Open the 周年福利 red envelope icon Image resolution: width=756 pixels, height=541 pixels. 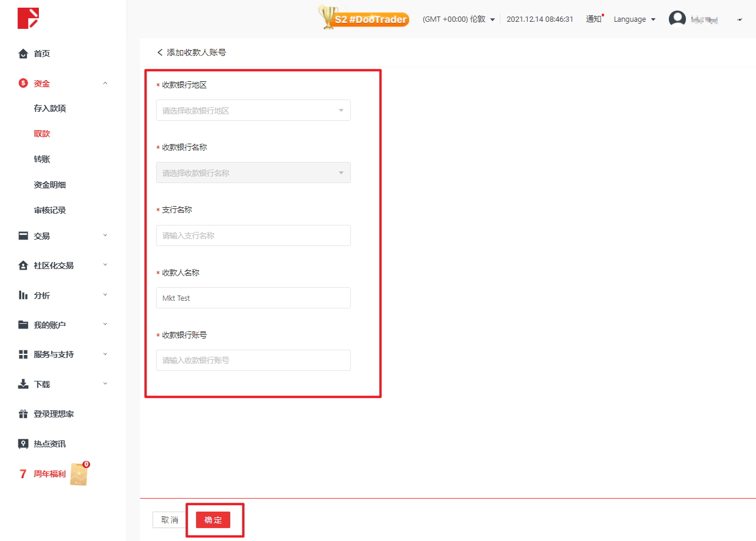(79, 474)
